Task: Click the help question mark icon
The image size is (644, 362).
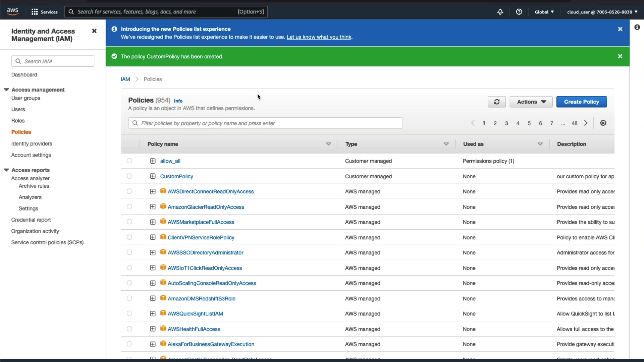Action: pos(519,12)
